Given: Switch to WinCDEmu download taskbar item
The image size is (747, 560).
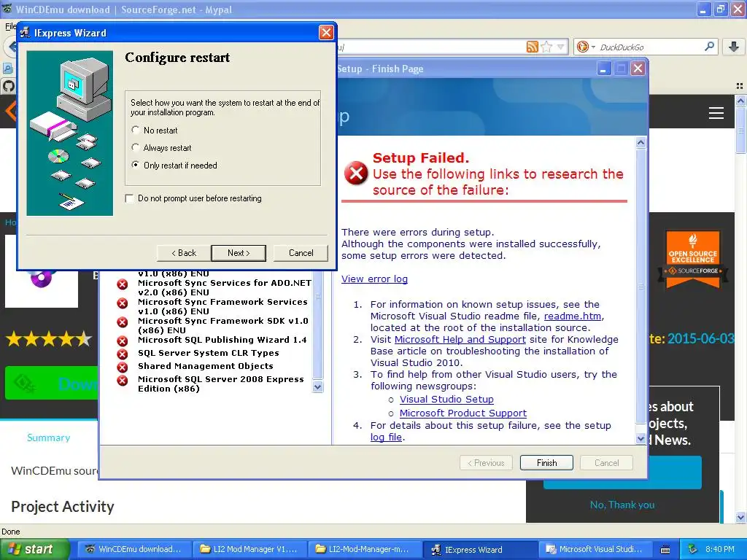Looking at the screenshot, I should click(134, 549).
